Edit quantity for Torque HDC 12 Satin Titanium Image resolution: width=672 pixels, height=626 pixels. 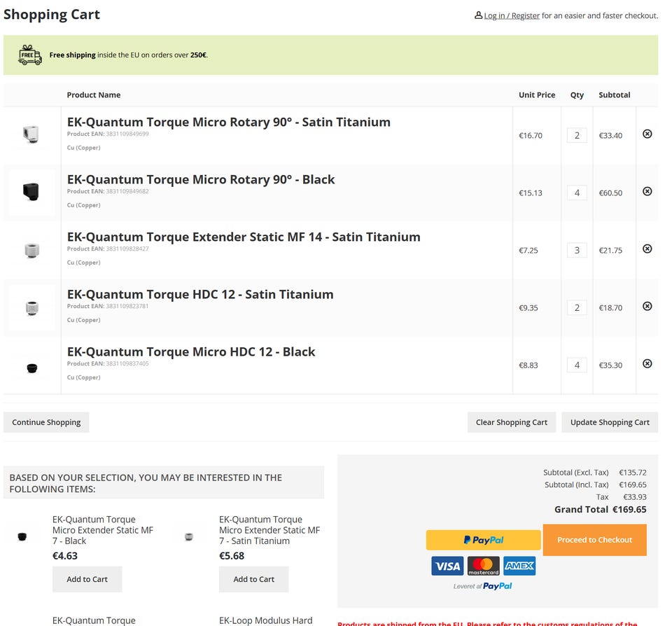tap(577, 308)
